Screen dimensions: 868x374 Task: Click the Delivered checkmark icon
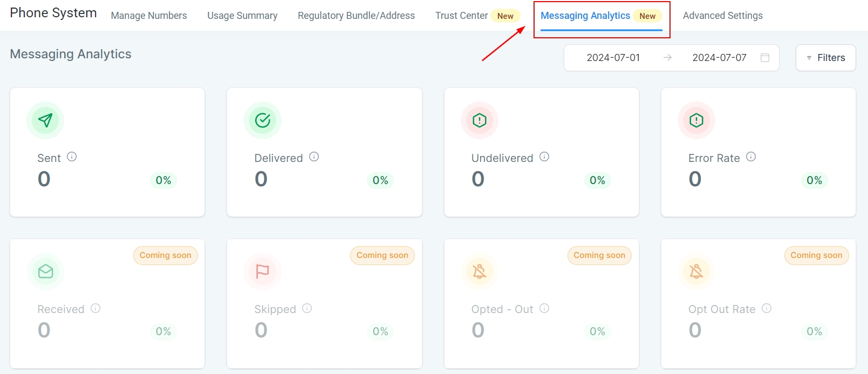pyautogui.click(x=262, y=120)
